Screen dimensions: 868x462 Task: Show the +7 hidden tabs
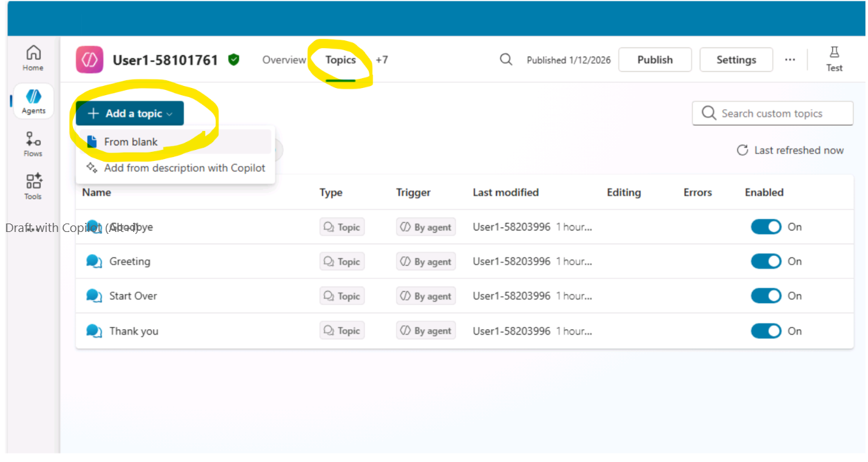382,60
